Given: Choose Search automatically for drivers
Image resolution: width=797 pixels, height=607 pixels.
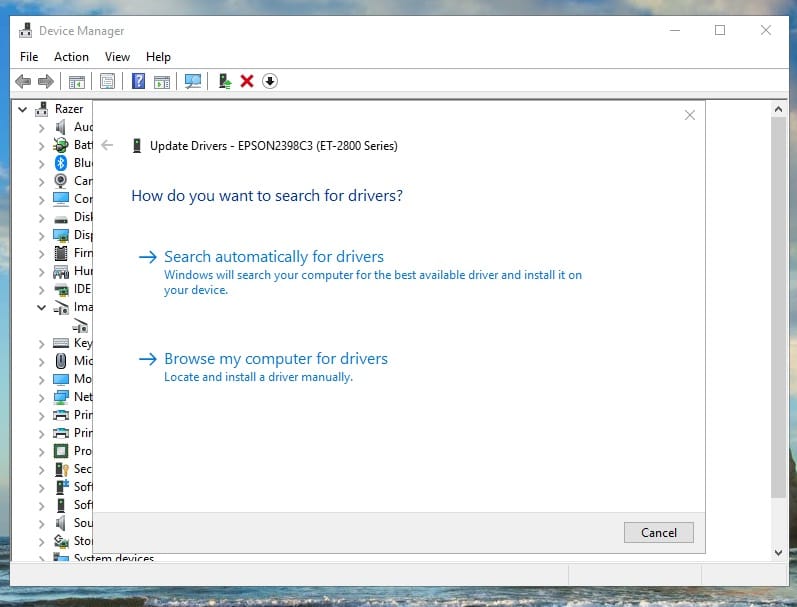Looking at the screenshot, I should pyautogui.click(x=274, y=257).
